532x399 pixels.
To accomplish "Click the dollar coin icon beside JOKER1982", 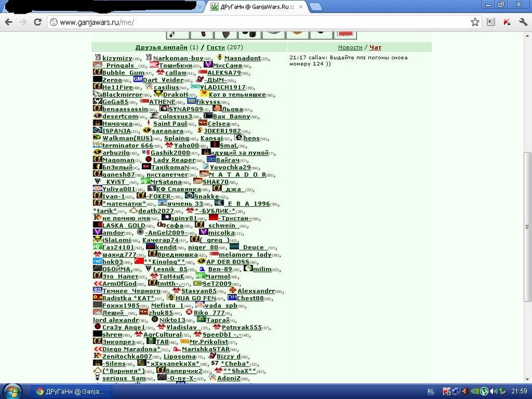I will 200,130.
